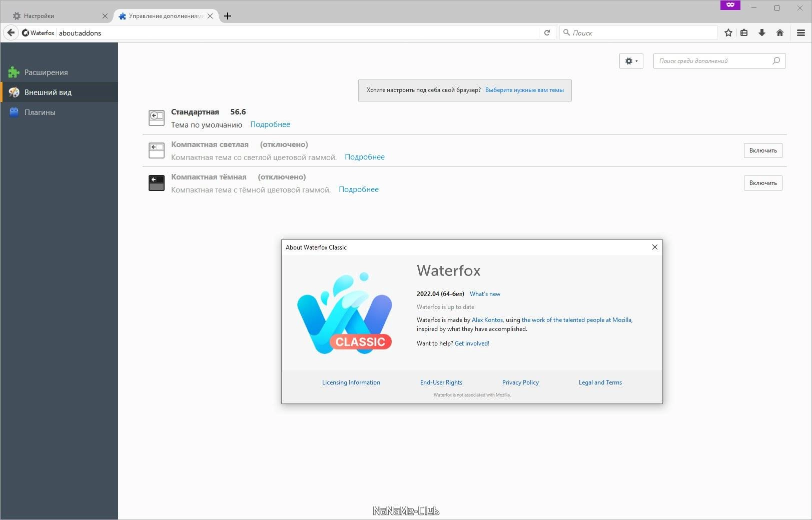Click the Компактная светлая theme name

click(x=210, y=144)
